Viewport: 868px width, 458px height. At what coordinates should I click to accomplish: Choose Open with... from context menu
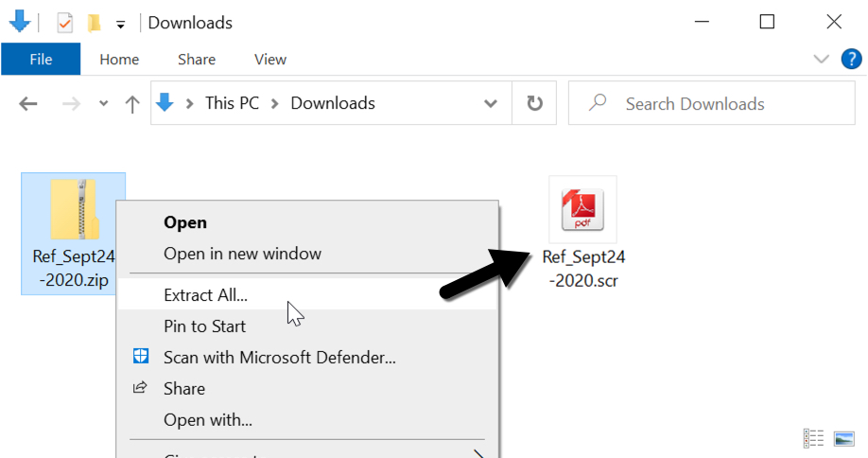[x=307, y=420]
